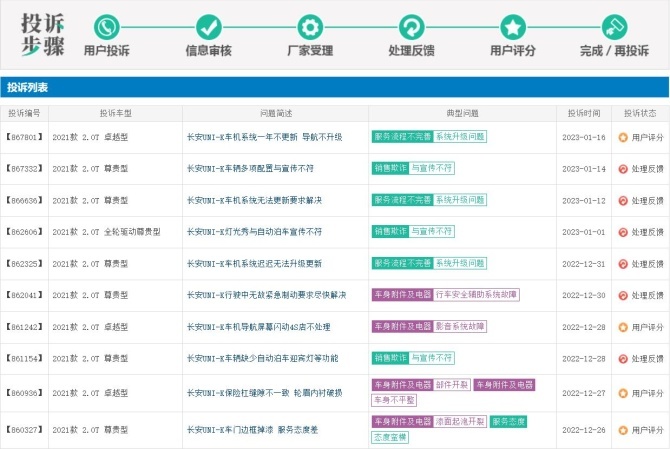
Task: Open complaint 长安UNI-K车机系统迟迟无法升级更新
Action: coord(254,264)
